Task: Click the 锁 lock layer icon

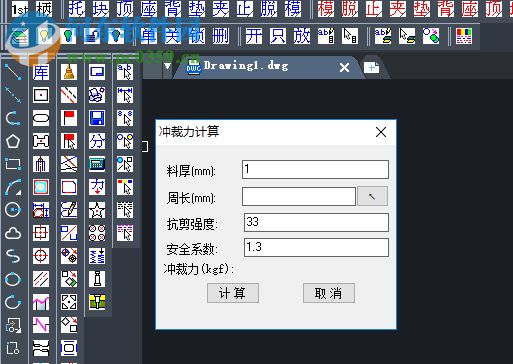Action: pos(197,36)
